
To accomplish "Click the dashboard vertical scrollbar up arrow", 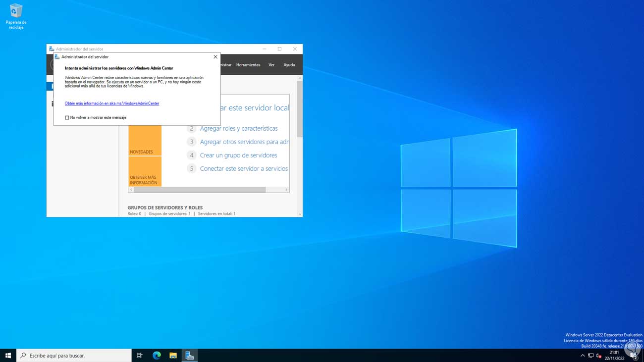I will point(300,78).
